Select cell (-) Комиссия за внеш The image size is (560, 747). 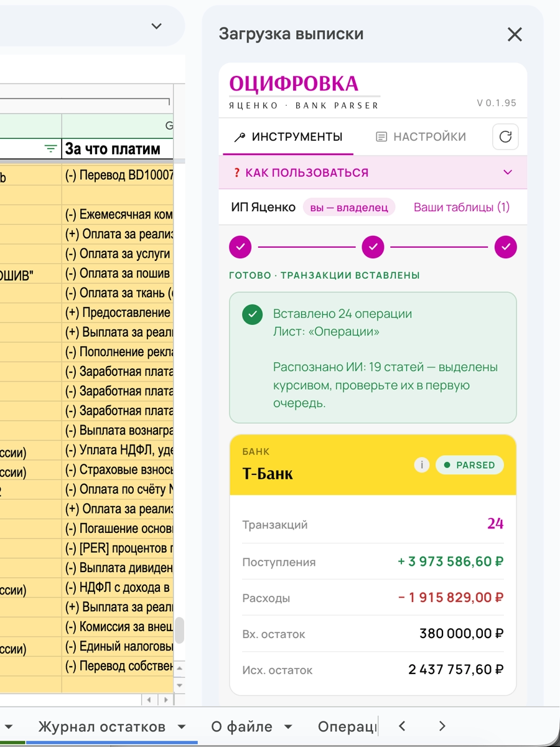click(118, 627)
